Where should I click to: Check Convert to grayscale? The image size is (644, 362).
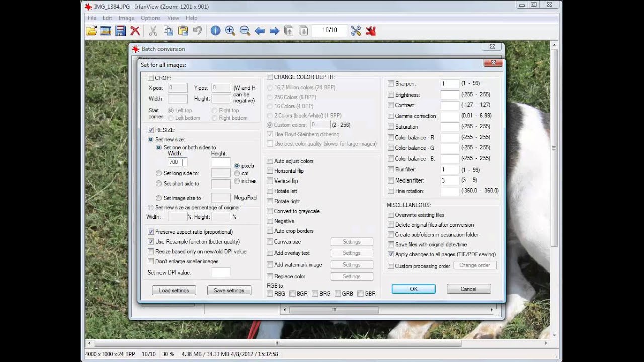270,211
